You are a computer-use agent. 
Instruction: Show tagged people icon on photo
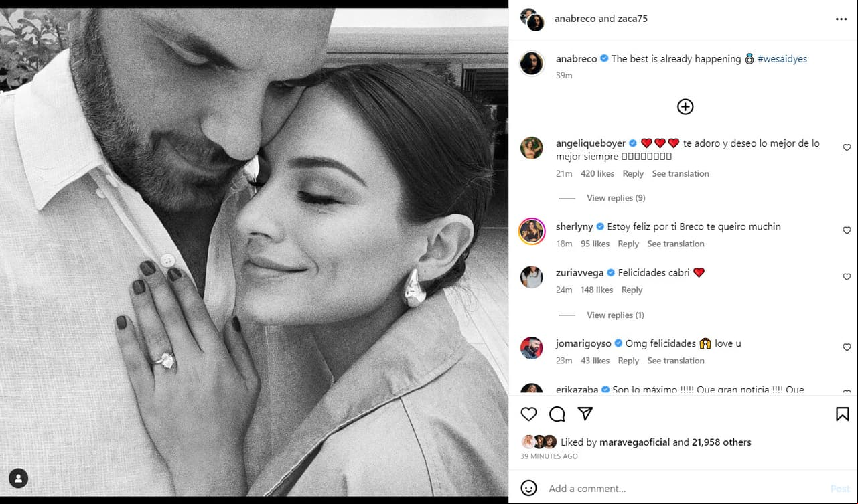point(19,478)
